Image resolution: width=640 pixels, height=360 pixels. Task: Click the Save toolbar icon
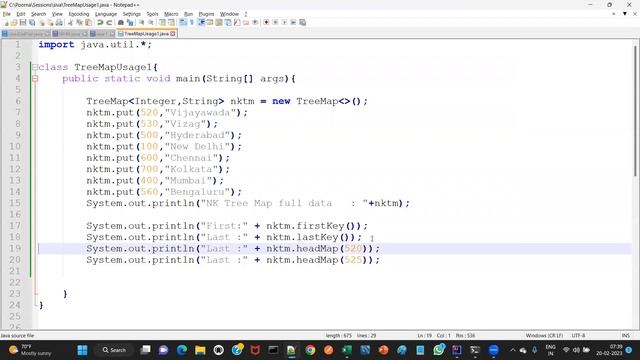tap(23, 22)
